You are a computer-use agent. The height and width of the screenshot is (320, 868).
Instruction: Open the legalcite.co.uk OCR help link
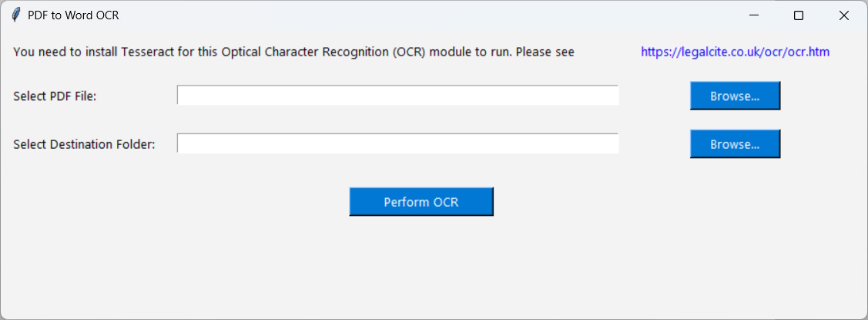pyautogui.click(x=735, y=52)
